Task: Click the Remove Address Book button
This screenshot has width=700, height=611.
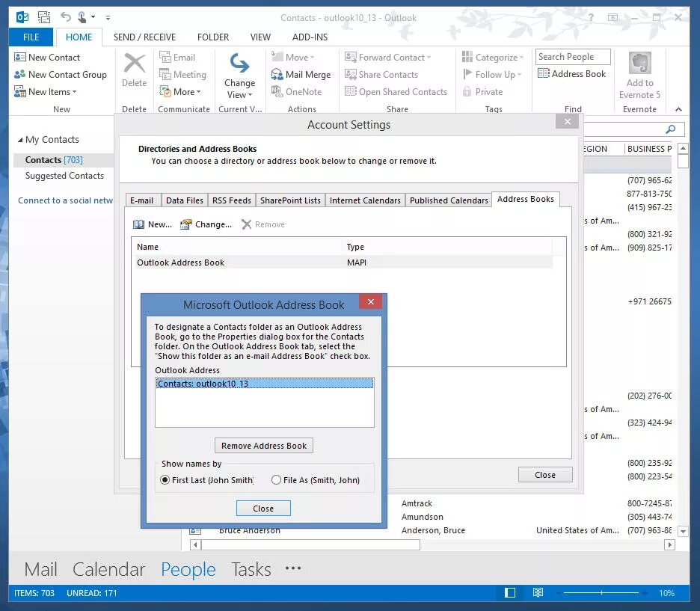Action: 264,446
